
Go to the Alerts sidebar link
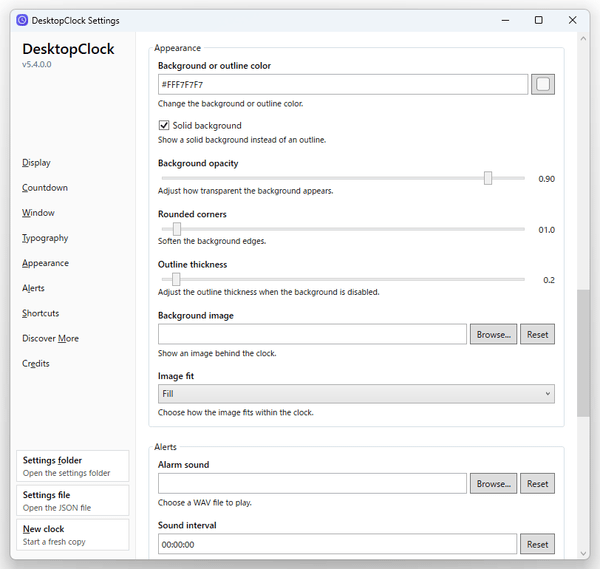(x=33, y=288)
